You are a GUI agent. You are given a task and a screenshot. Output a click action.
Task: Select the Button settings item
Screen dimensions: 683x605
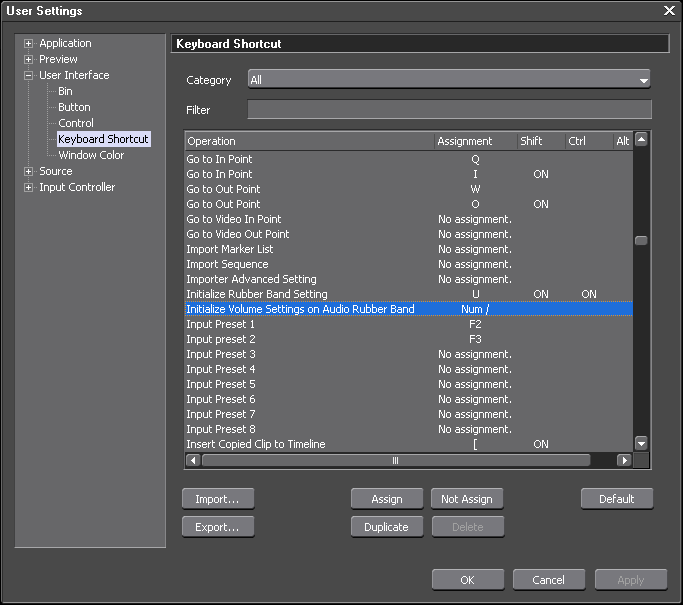click(x=74, y=107)
